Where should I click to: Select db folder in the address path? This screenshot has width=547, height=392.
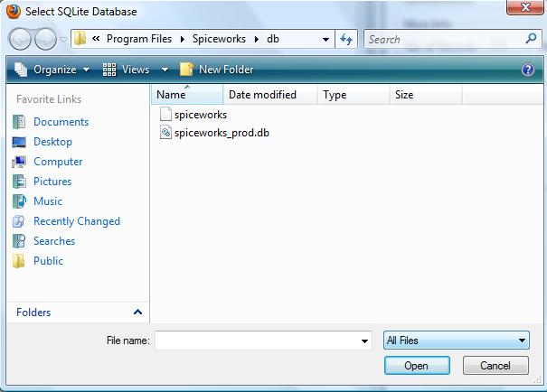pyautogui.click(x=273, y=39)
